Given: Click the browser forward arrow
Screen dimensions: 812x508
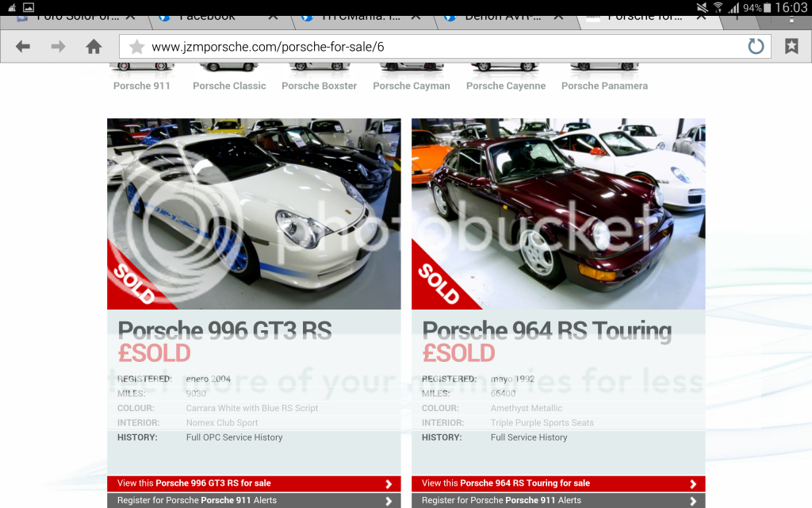Looking at the screenshot, I should tap(58, 47).
